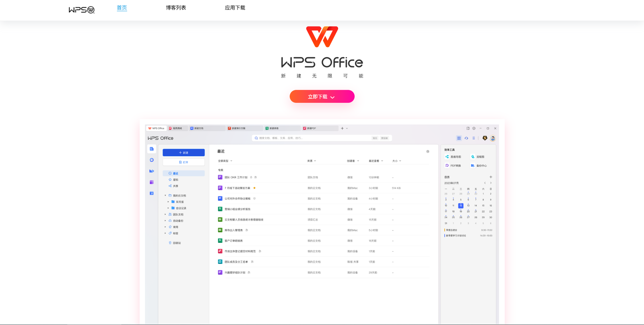This screenshot has width=644, height=325.
Task: Click the cloud sync icon in the app header
Action: pos(466,138)
